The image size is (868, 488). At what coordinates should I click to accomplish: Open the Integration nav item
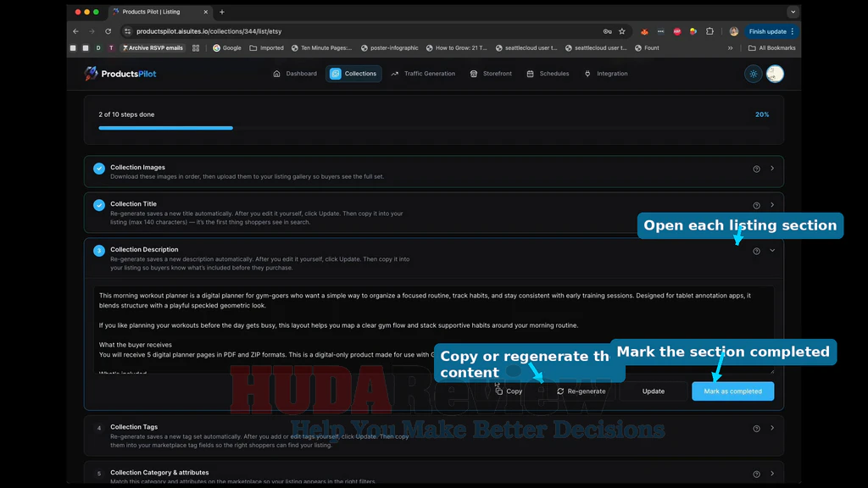[606, 74]
